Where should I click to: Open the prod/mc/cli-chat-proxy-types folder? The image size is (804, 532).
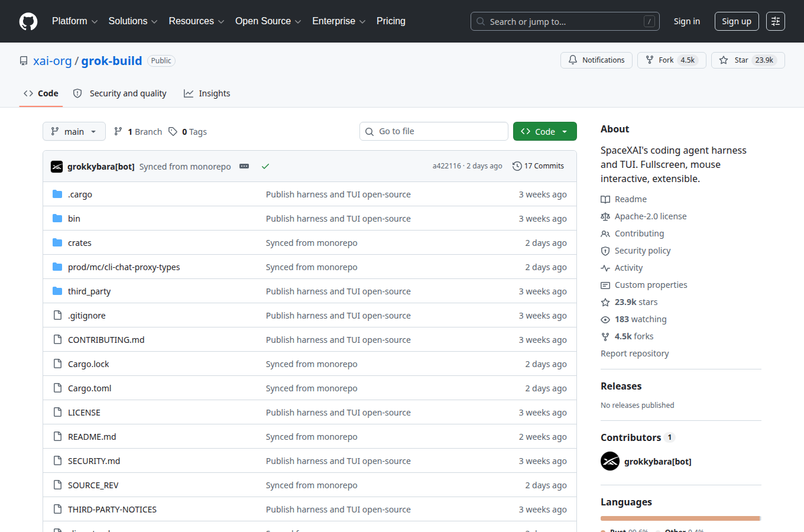click(124, 267)
